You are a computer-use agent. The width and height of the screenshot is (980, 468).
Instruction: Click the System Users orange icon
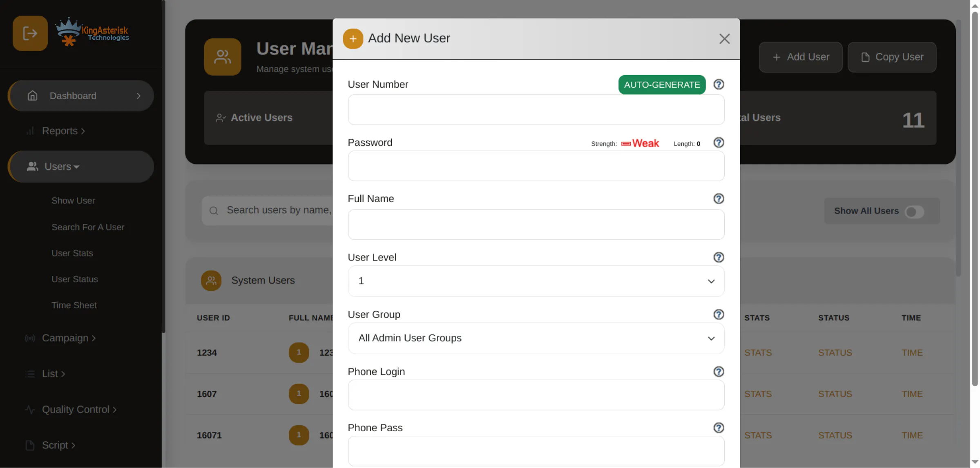click(211, 281)
